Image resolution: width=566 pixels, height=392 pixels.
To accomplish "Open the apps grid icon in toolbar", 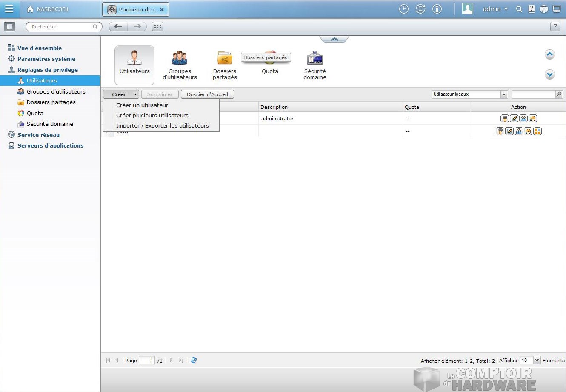I will tap(157, 27).
